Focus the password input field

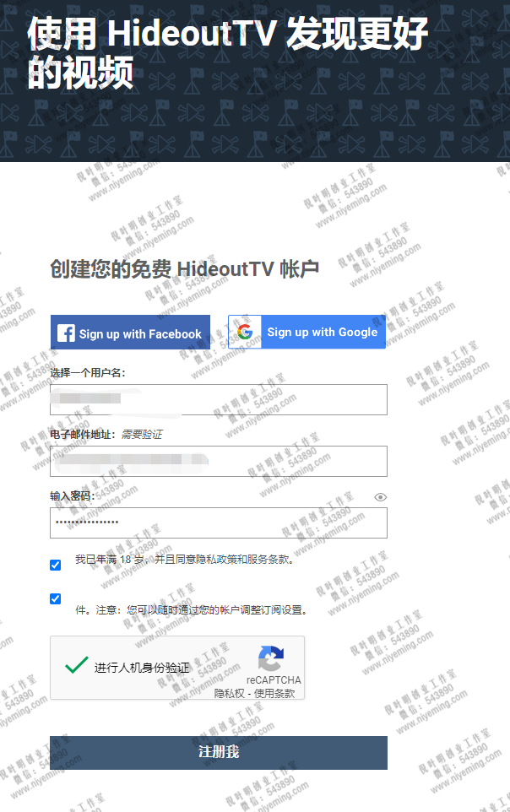pyautogui.click(x=218, y=522)
